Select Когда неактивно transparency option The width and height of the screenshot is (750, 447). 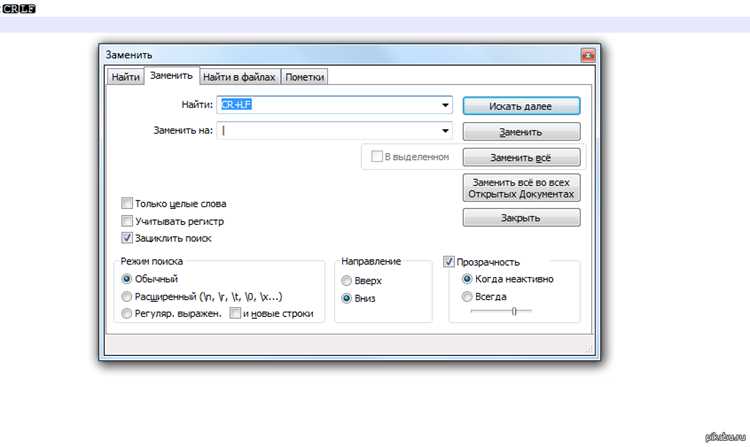coord(467,279)
